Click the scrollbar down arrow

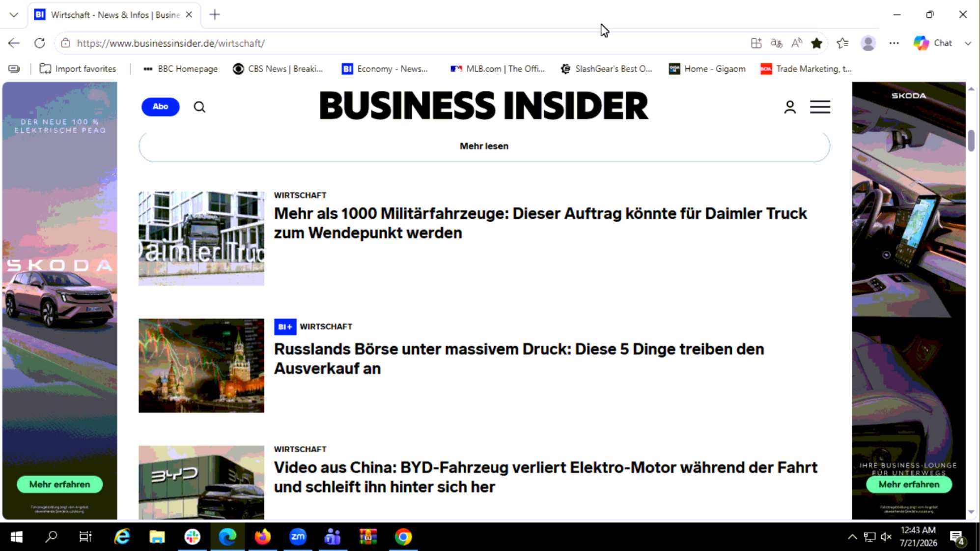click(x=971, y=512)
